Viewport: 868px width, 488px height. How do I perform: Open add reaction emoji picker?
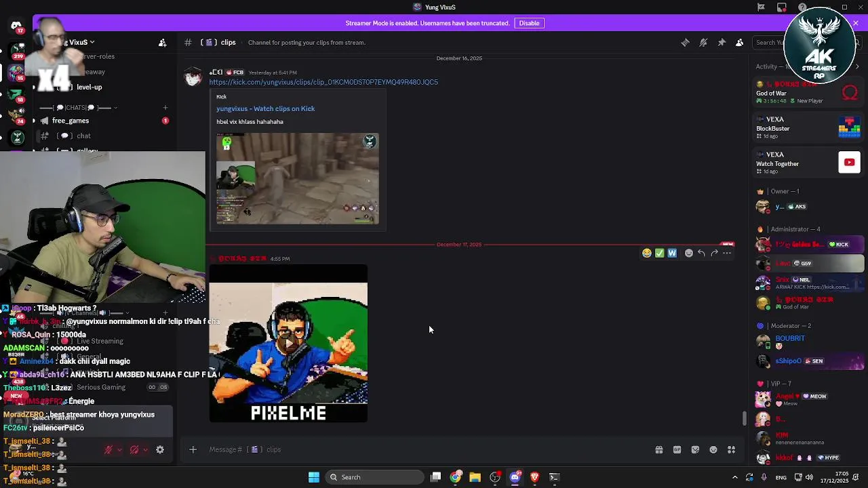689,253
